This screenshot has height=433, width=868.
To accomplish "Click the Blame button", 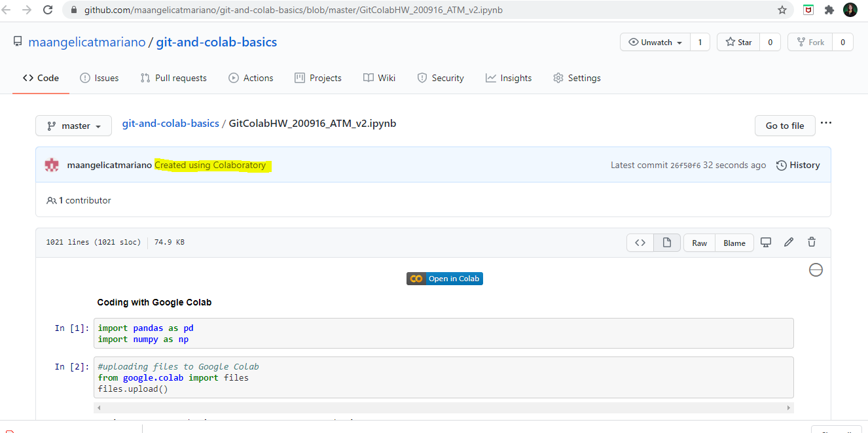I will 734,242.
